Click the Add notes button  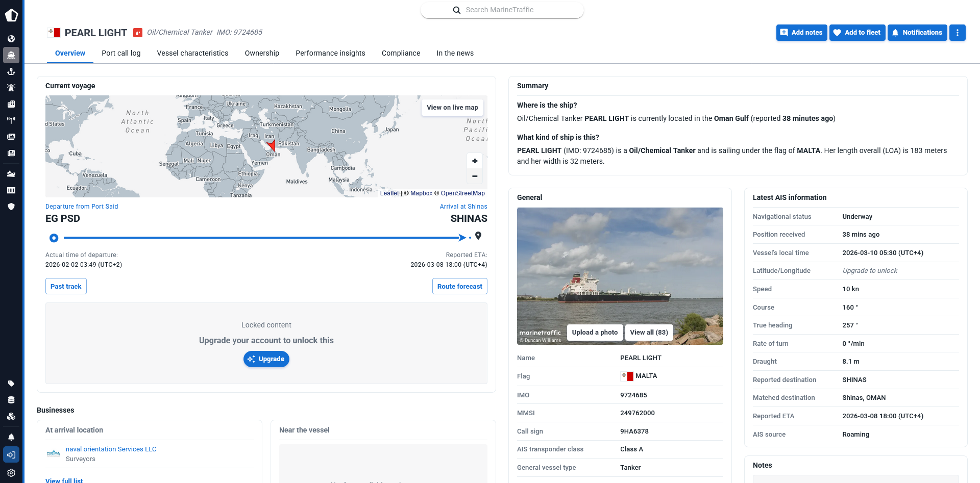pos(801,33)
